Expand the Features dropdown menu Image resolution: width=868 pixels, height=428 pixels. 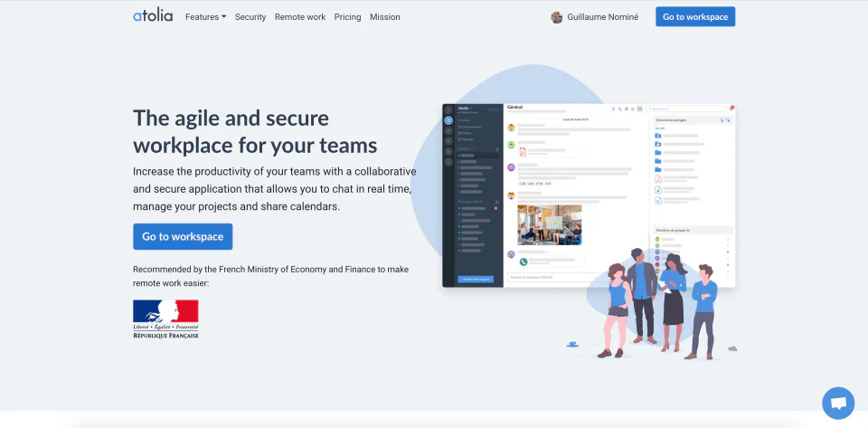point(205,17)
